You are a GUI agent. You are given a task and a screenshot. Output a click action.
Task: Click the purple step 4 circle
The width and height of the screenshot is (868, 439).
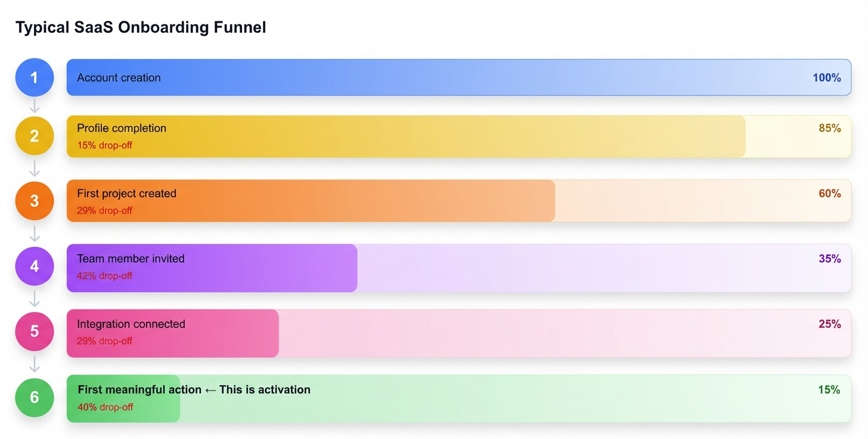pyautogui.click(x=35, y=266)
